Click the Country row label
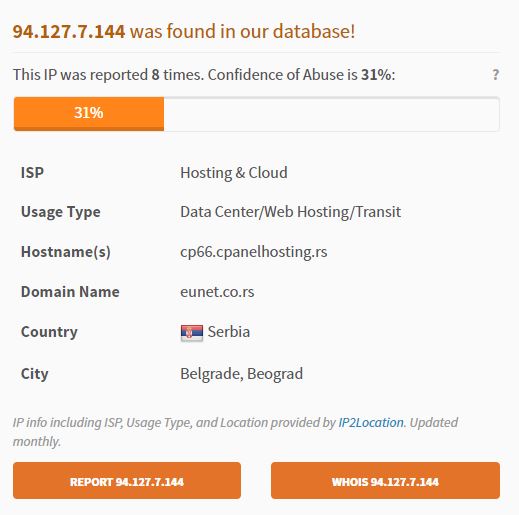Screen dimensions: 519x515 point(49,332)
